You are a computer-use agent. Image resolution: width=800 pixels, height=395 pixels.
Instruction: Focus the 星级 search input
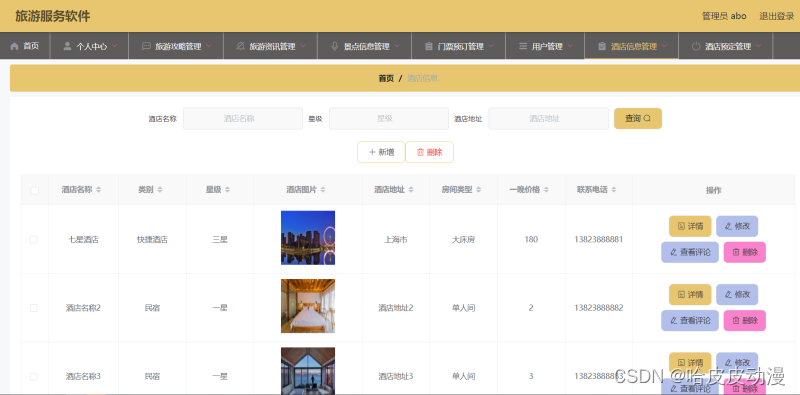pyautogui.click(x=389, y=118)
